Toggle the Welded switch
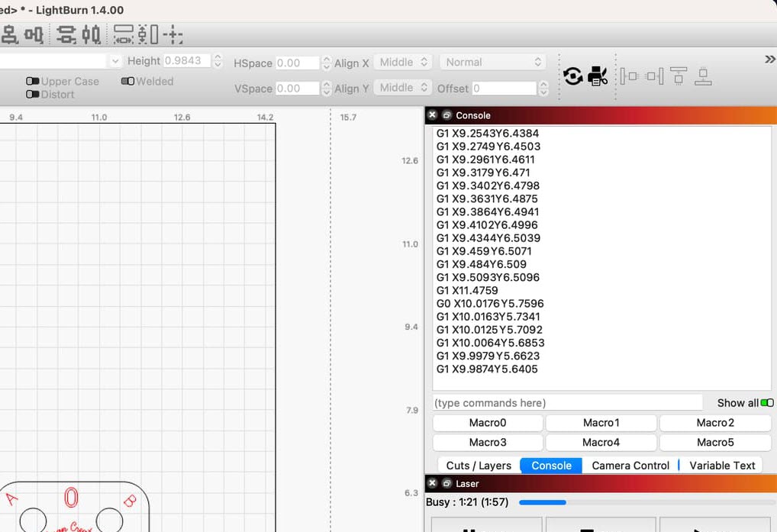The image size is (777, 532). pyautogui.click(x=127, y=82)
